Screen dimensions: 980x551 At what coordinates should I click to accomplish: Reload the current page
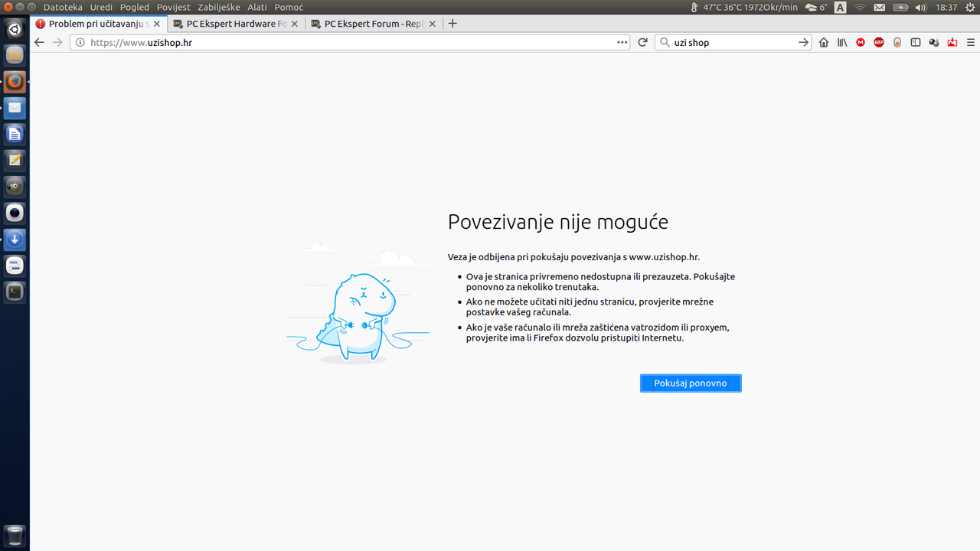click(643, 43)
